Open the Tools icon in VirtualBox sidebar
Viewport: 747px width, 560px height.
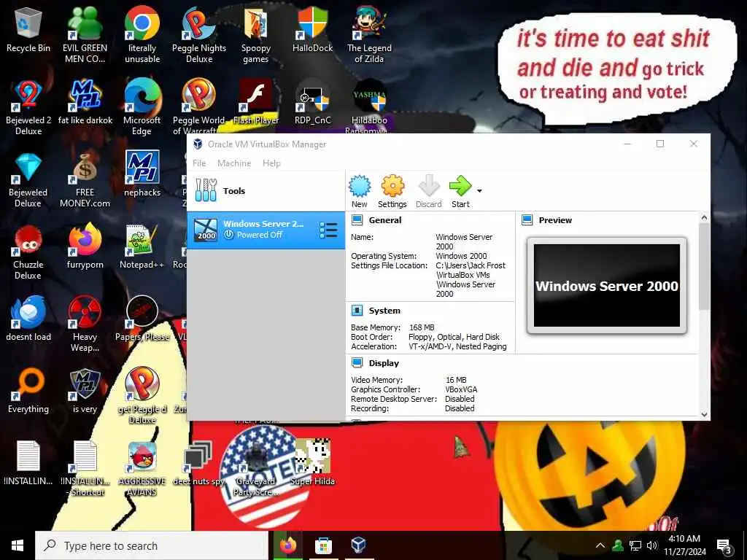pos(206,190)
